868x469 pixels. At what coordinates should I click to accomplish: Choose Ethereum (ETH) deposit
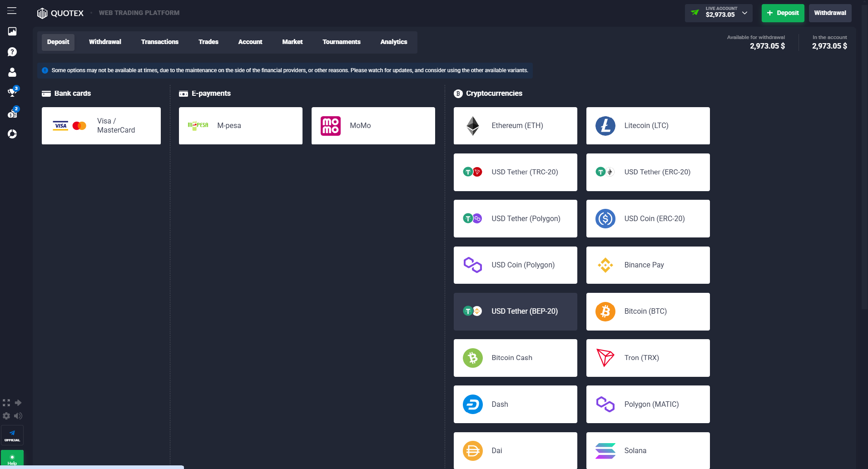pyautogui.click(x=516, y=126)
